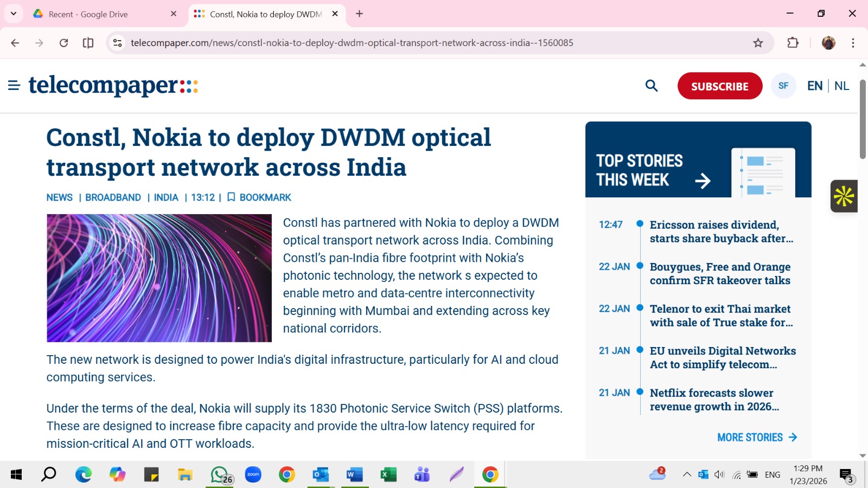Open the Chrome extensions puzzle icon
This screenshot has width=868, height=488.
coord(793,43)
